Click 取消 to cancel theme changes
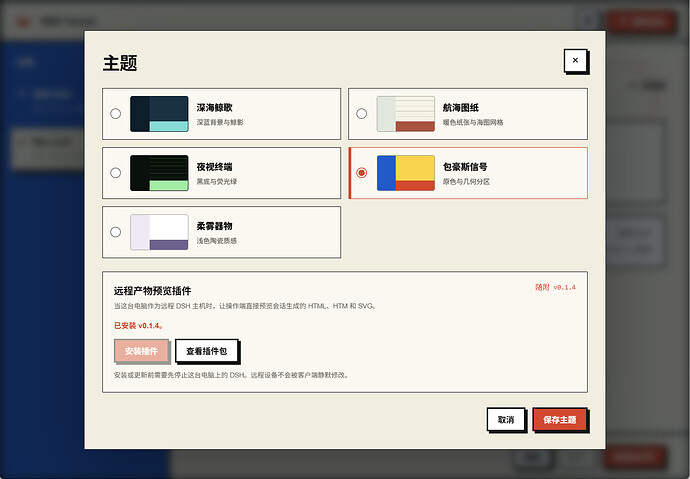690x479 pixels. coord(506,420)
